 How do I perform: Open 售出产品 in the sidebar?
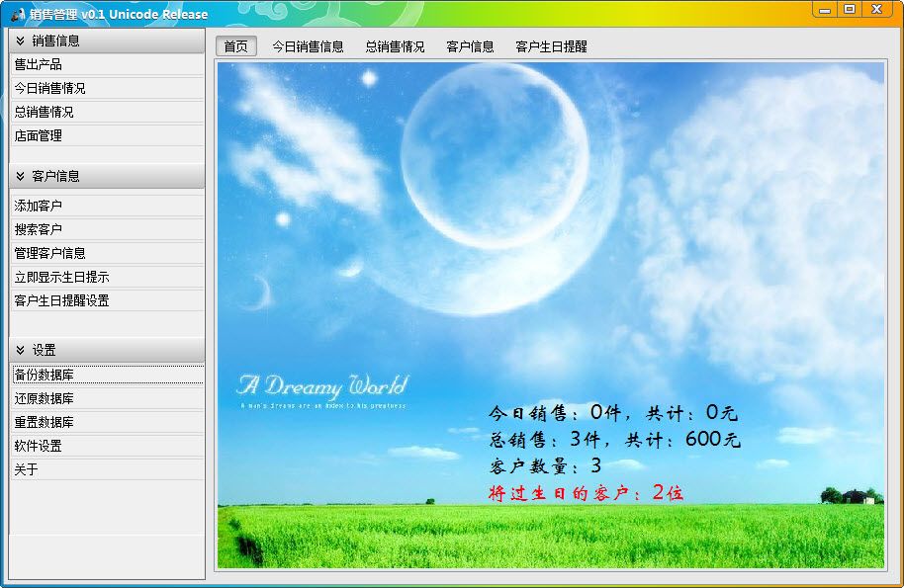coord(39,64)
